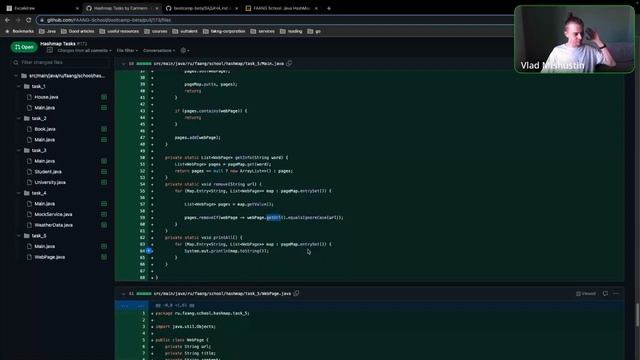Open House.java in the file tree
Viewport: 640px width, 360px height.
(x=46, y=97)
